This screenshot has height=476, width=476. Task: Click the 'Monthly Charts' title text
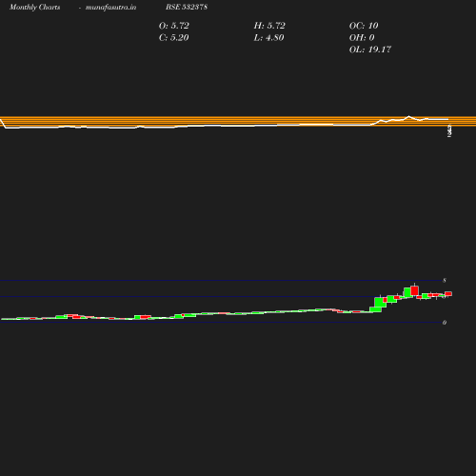[35, 8]
